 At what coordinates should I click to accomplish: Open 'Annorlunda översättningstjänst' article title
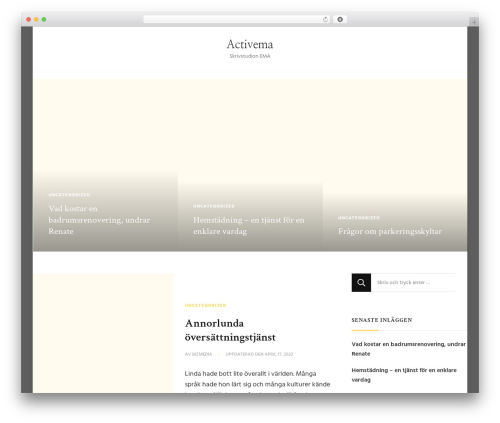230,330
